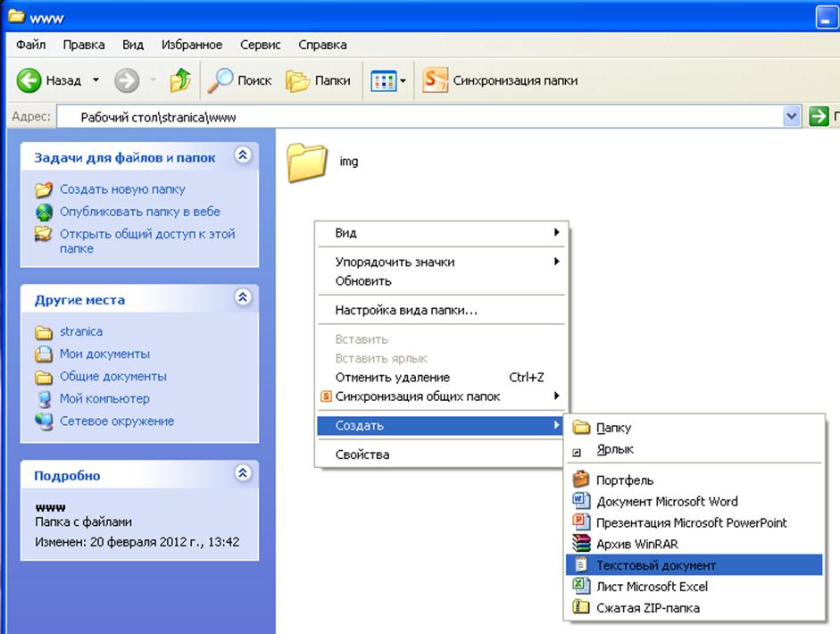
Task: Choose the Briefcase (Портфель) icon
Action: pyautogui.click(x=581, y=479)
